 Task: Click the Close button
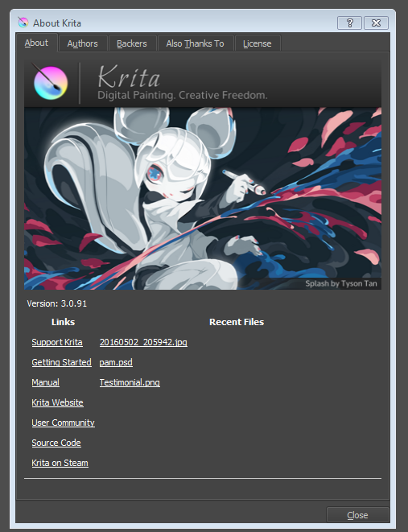[x=357, y=515]
